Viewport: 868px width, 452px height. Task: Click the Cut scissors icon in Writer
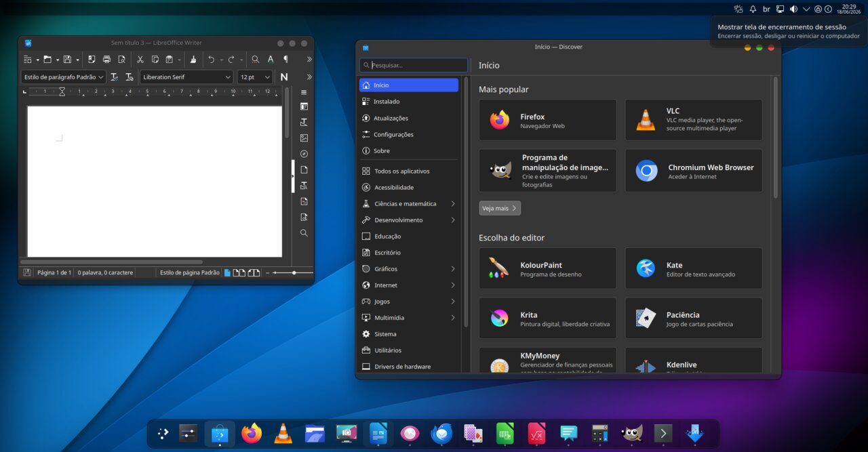pos(140,60)
